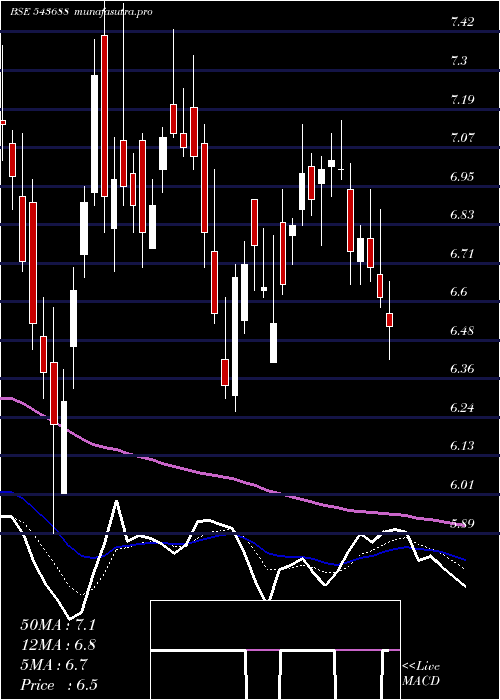Click the 7.42 price axis label

pyautogui.click(x=462, y=22)
